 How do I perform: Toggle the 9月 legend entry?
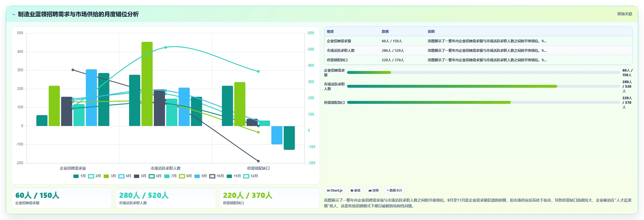point(201,176)
